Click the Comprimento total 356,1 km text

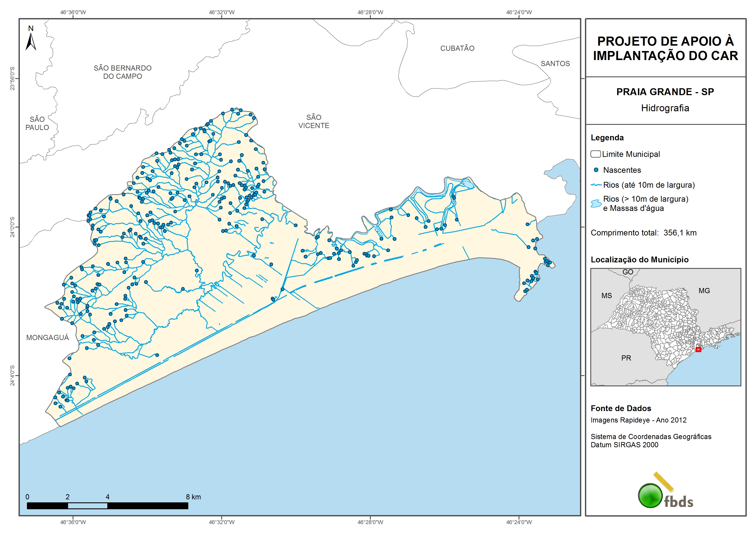pos(643,233)
